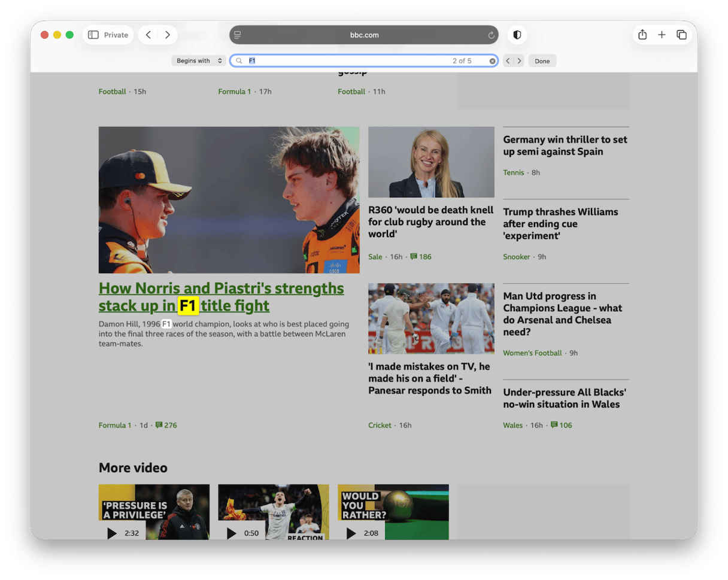Click the bbc.com address bar
This screenshot has height=580, width=728.
point(364,35)
